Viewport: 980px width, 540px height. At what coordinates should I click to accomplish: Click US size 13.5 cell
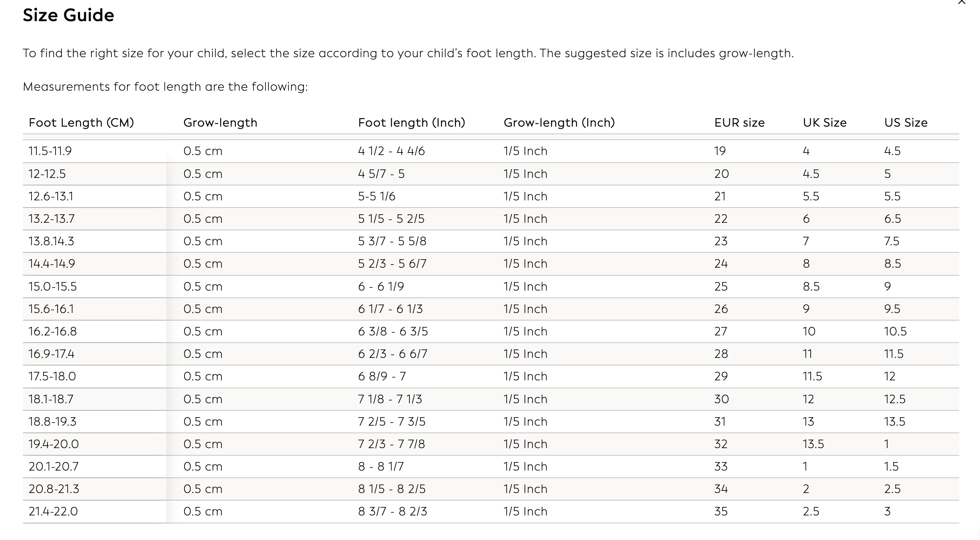[x=894, y=422]
